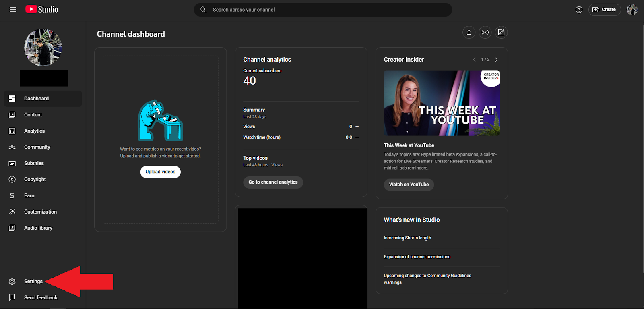The height and width of the screenshot is (309, 644).
Task: Click the Create button
Action: click(605, 10)
